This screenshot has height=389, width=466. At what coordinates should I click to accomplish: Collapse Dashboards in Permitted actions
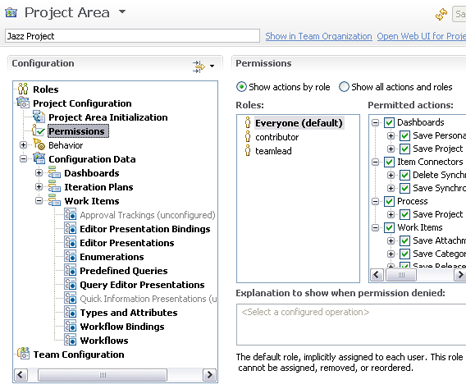tap(375, 122)
